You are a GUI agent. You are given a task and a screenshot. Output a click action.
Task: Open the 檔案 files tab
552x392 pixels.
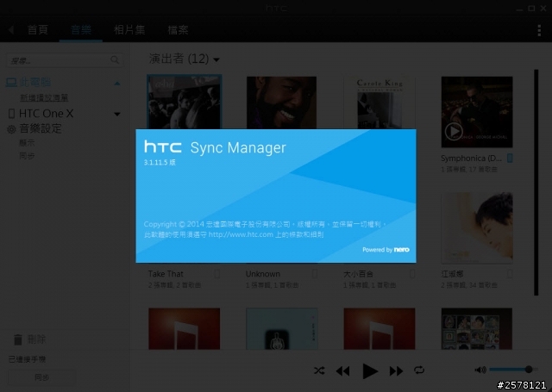click(178, 30)
